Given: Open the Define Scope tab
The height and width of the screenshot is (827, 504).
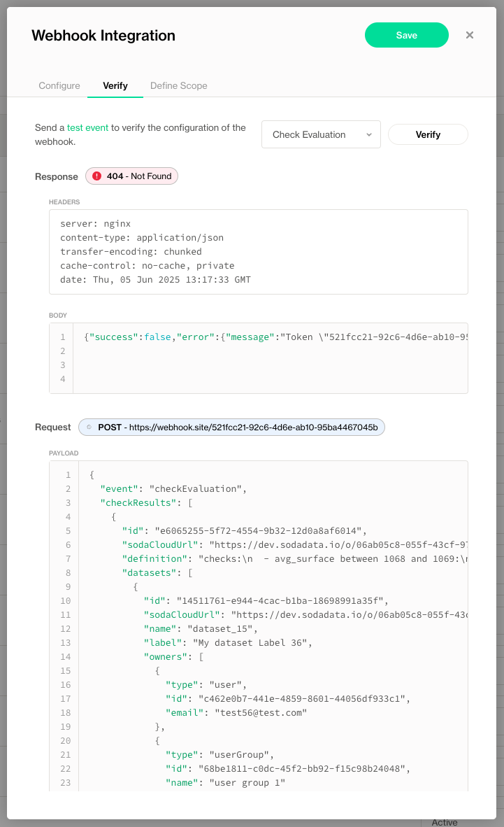Looking at the screenshot, I should 179,85.
